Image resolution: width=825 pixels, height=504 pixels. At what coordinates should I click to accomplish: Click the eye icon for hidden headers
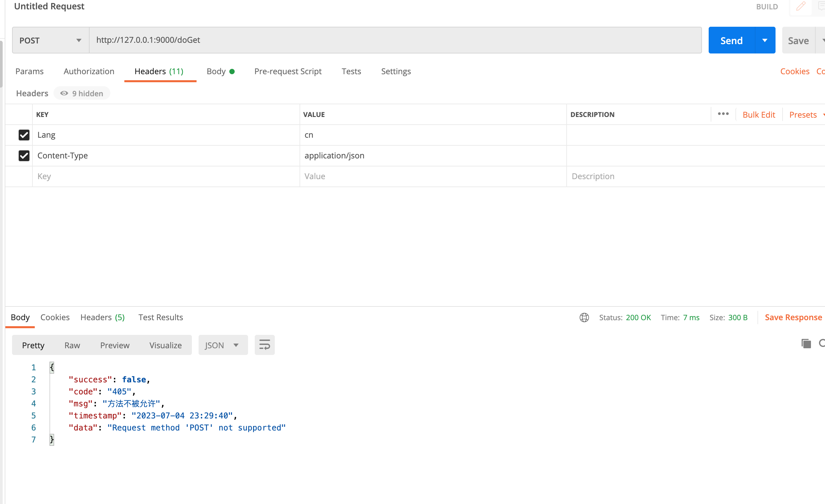64,93
